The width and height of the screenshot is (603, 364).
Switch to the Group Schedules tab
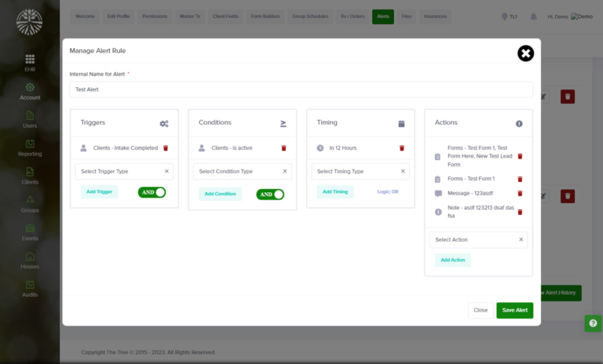pyautogui.click(x=310, y=16)
